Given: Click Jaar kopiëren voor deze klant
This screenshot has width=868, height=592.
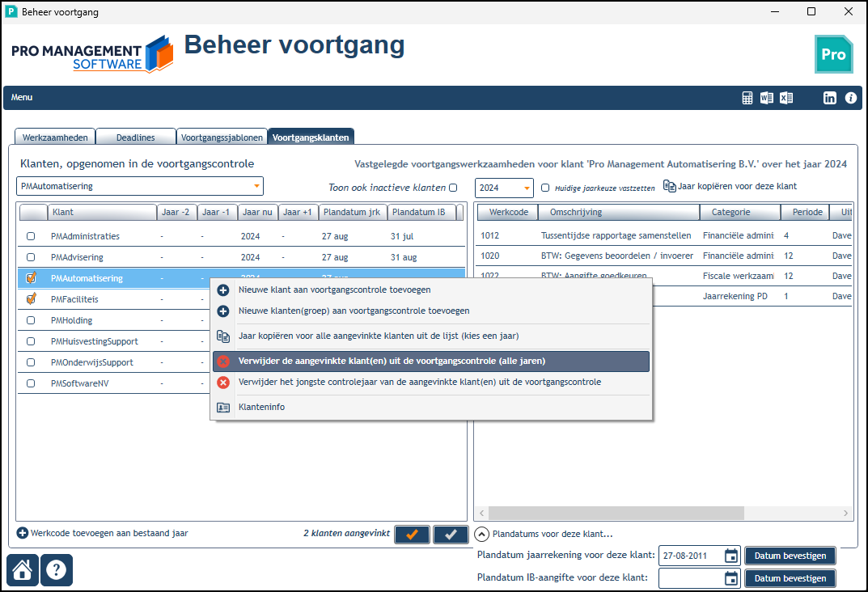Looking at the screenshot, I should (x=730, y=187).
